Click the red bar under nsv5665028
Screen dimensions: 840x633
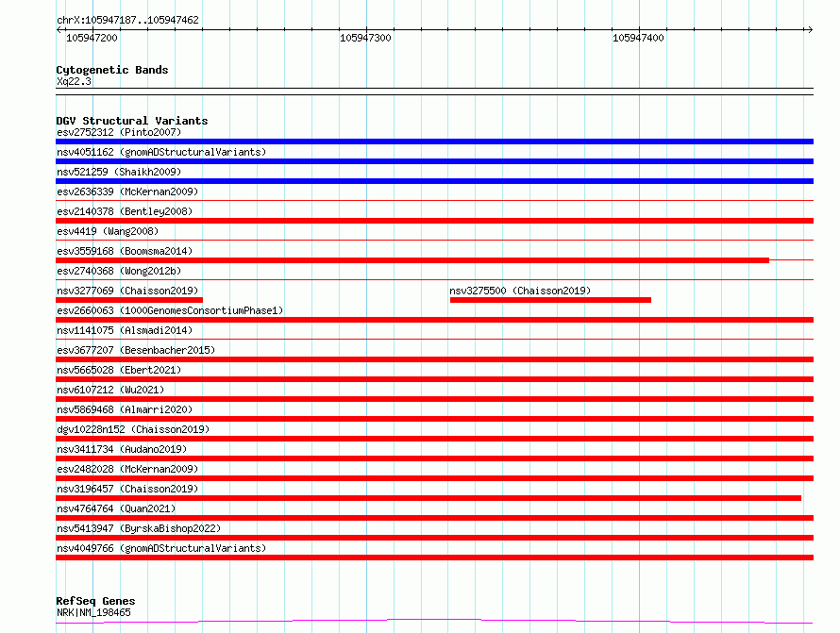pos(434,379)
